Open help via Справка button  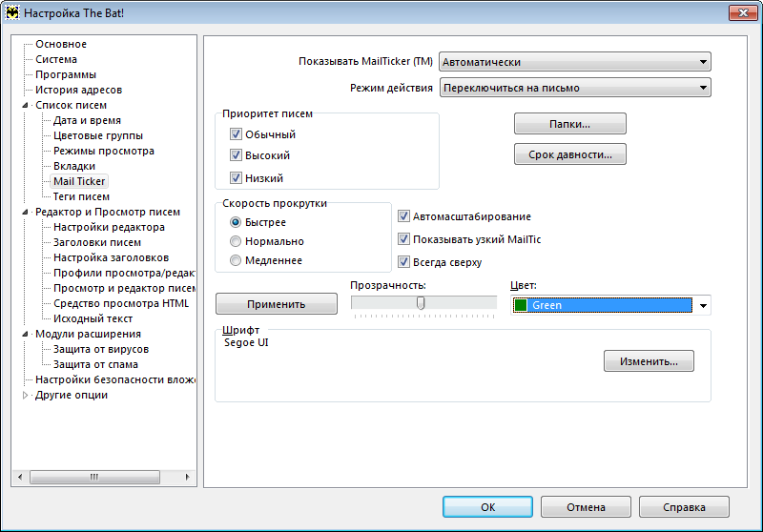pyautogui.click(x=684, y=507)
